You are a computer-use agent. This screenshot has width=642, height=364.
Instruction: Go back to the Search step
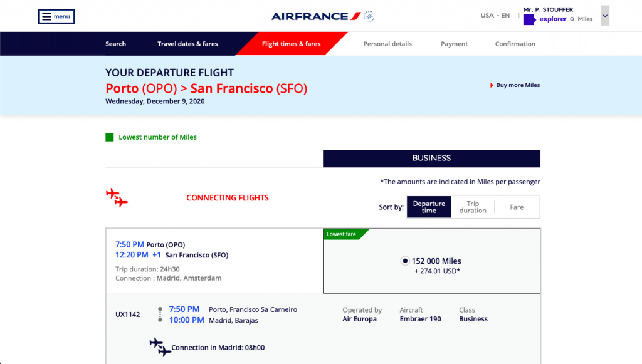115,44
